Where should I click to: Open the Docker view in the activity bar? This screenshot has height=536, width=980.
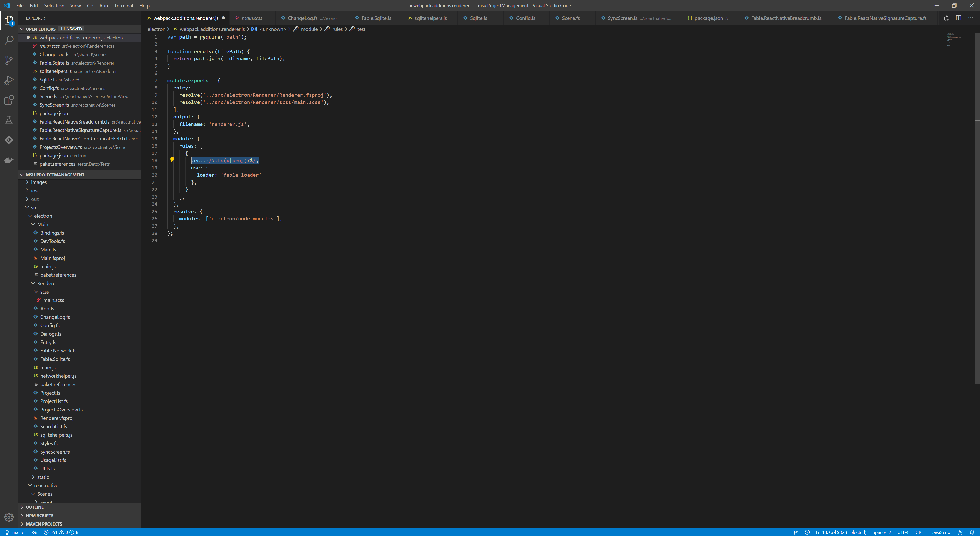[x=9, y=160]
